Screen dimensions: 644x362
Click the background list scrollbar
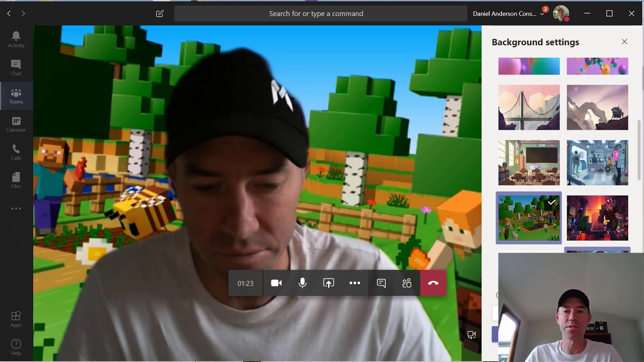pyautogui.click(x=639, y=149)
